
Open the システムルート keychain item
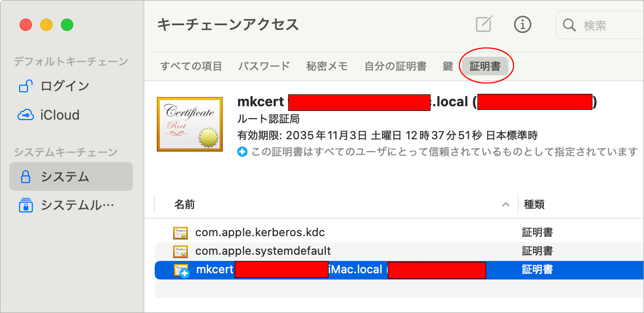76,205
